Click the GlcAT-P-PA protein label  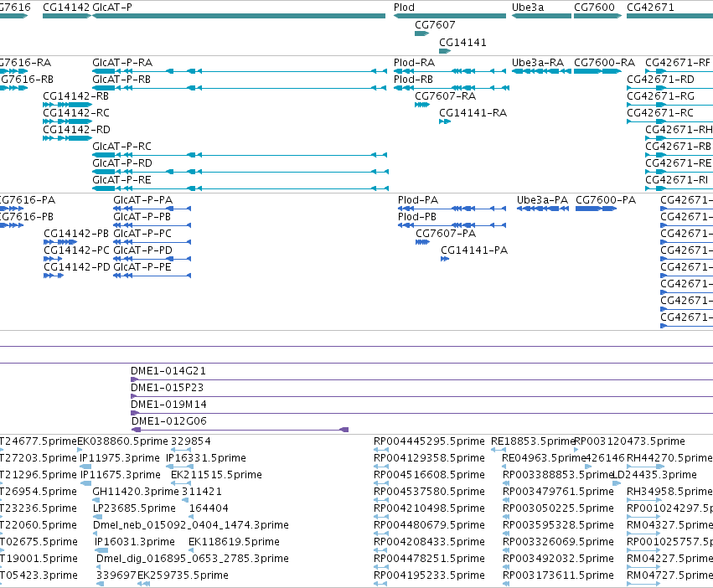pos(142,200)
